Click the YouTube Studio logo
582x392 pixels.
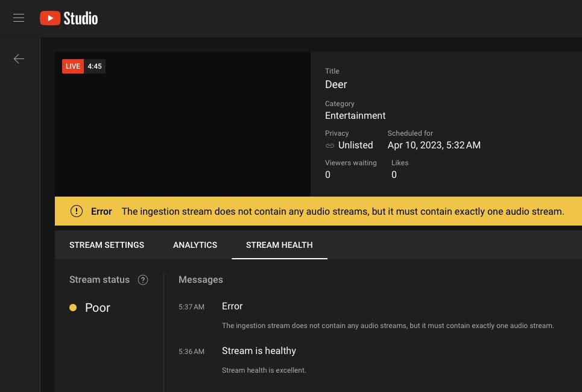coord(69,18)
